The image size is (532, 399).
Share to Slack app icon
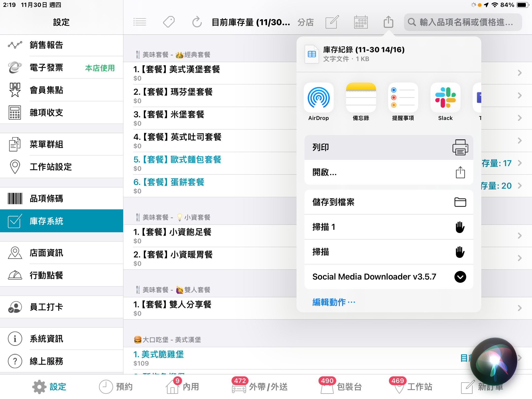point(445,98)
